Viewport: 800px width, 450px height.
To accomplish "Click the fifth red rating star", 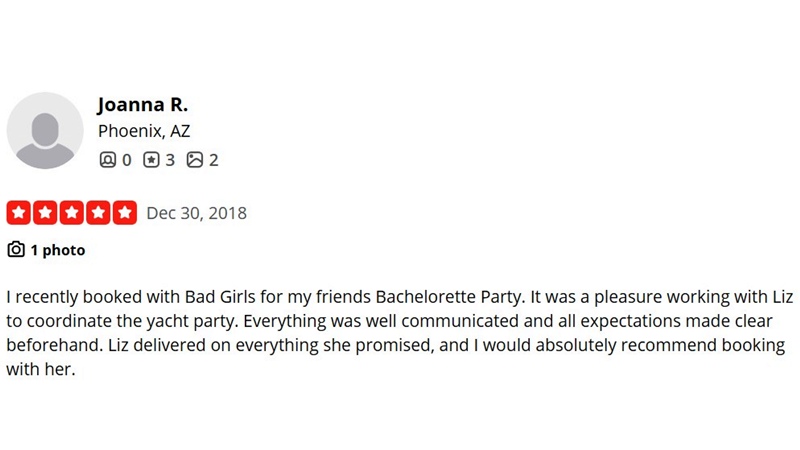I will coord(125,213).
